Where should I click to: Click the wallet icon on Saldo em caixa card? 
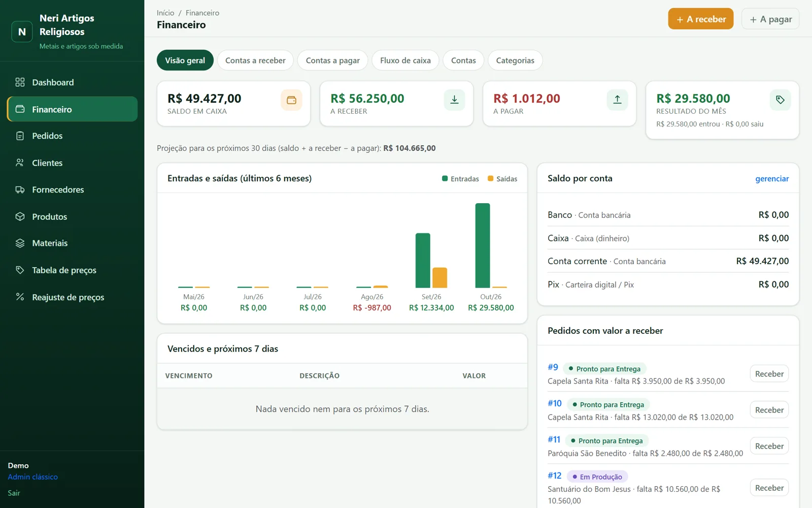[x=291, y=100]
